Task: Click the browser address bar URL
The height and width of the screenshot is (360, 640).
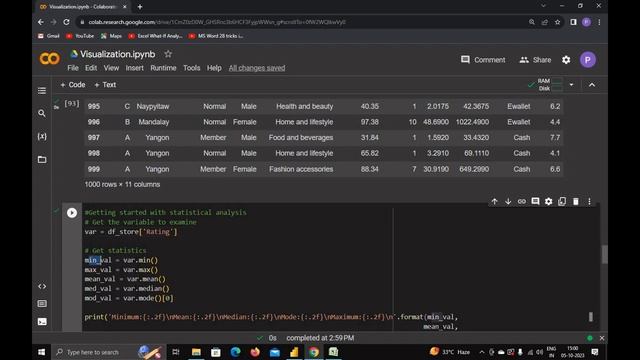Action: click(x=217, y=22)
